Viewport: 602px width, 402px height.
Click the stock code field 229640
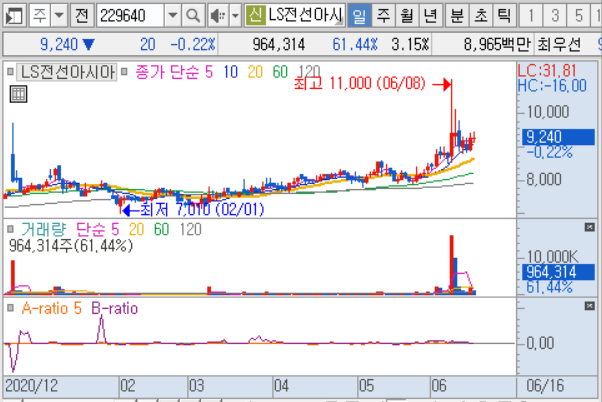[x=130, y=16]
